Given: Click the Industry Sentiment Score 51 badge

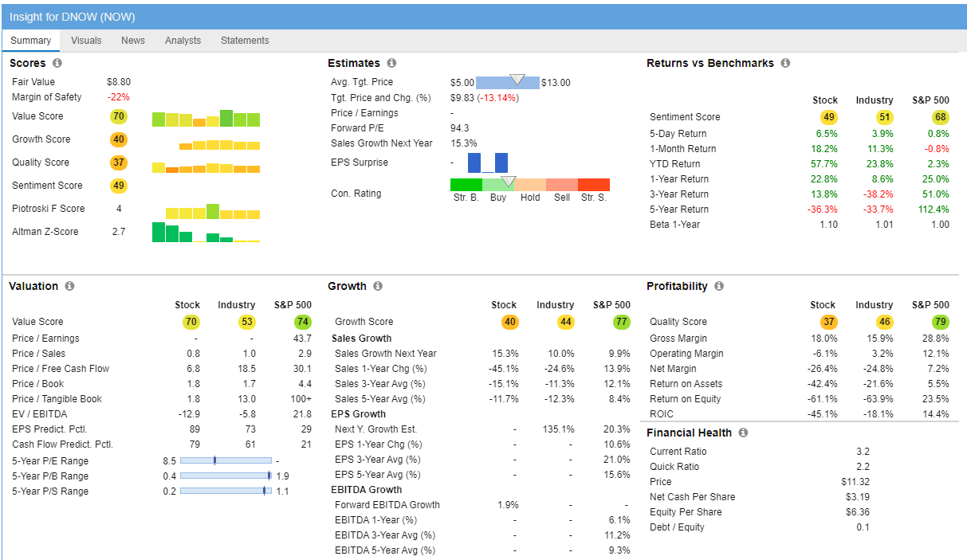Looking at the screenshot, I should click(884, 117).
